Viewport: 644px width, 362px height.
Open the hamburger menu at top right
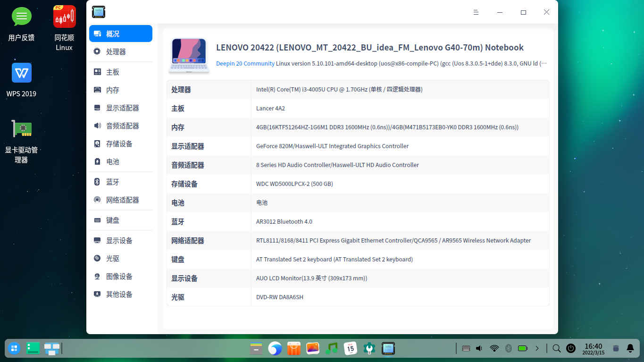[476, 12]
